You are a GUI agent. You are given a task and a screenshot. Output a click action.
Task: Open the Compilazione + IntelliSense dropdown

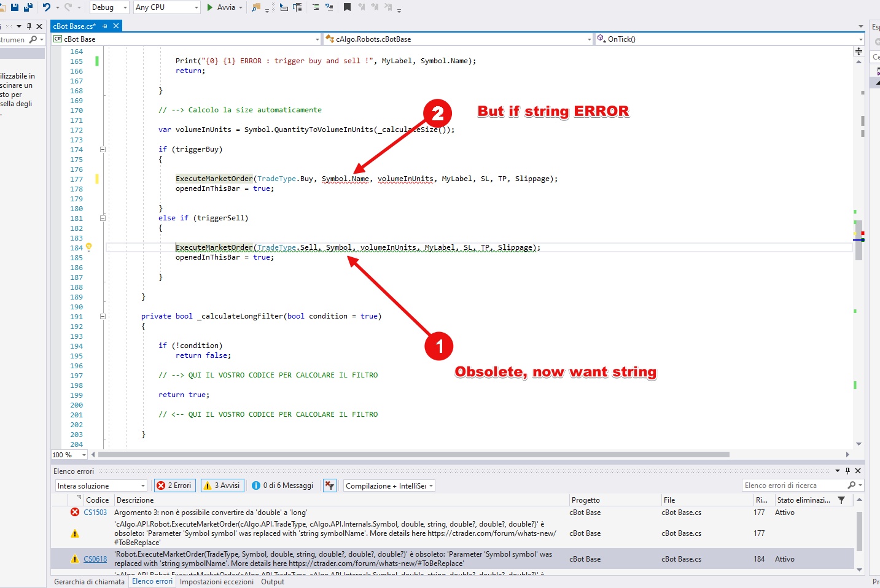click(389, 485)
